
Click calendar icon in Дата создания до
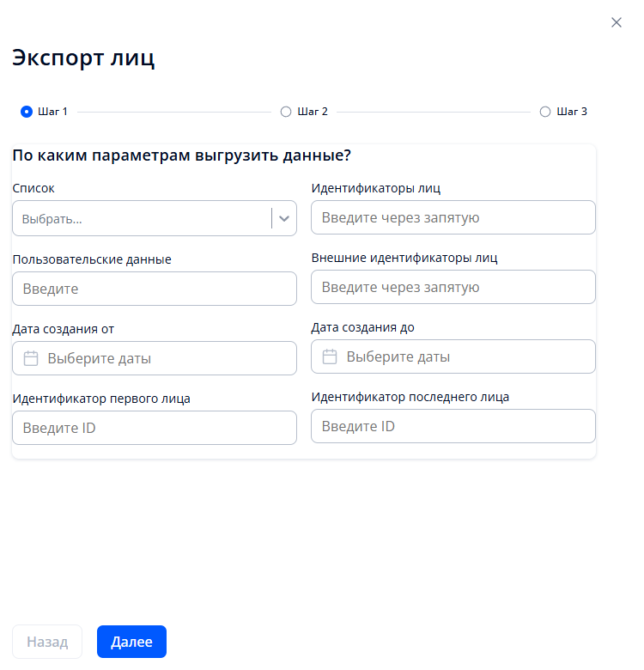coord(330,356)
